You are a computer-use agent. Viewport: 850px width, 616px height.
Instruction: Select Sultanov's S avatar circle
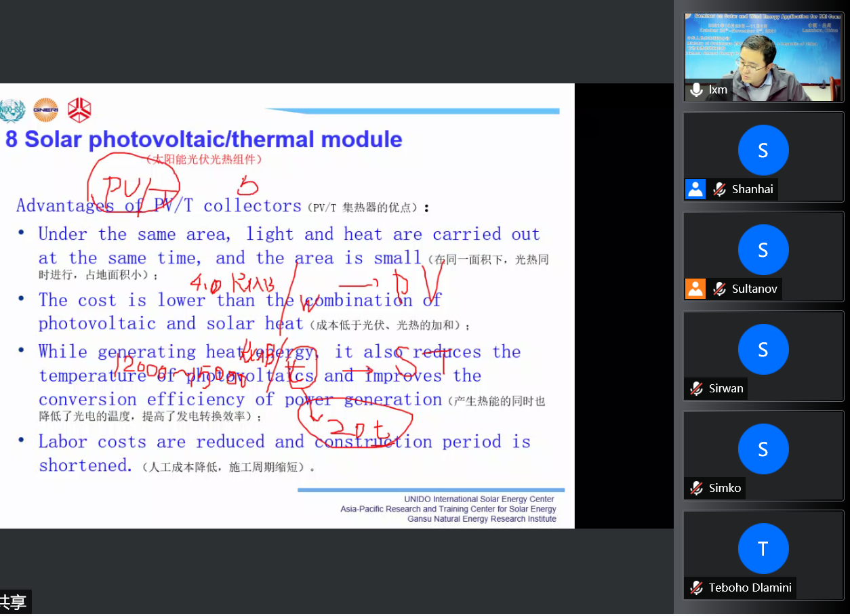coord(763,249)
